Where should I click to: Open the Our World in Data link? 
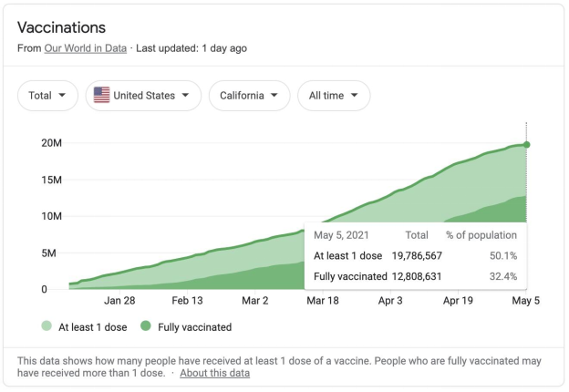pos(87,48)
